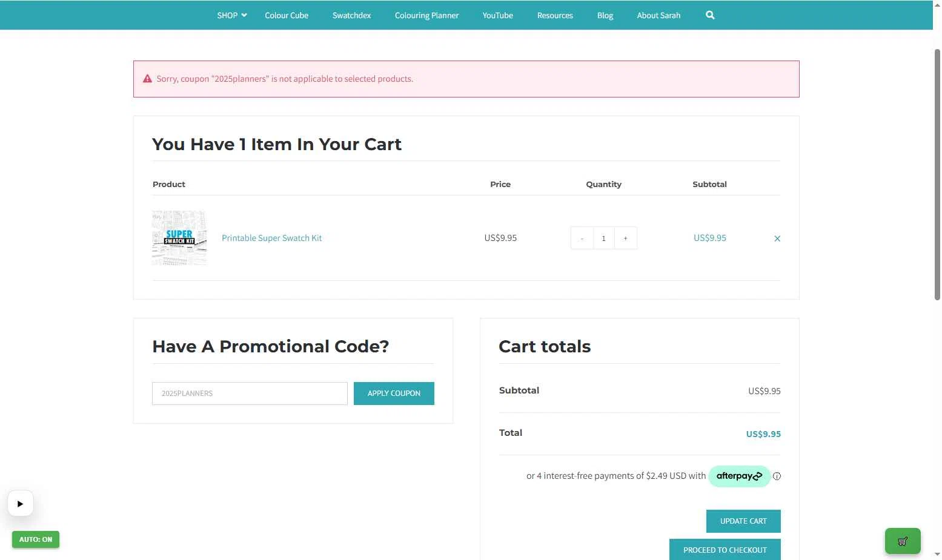Click the "Cart totals" heading

click(x=545, y=346)
